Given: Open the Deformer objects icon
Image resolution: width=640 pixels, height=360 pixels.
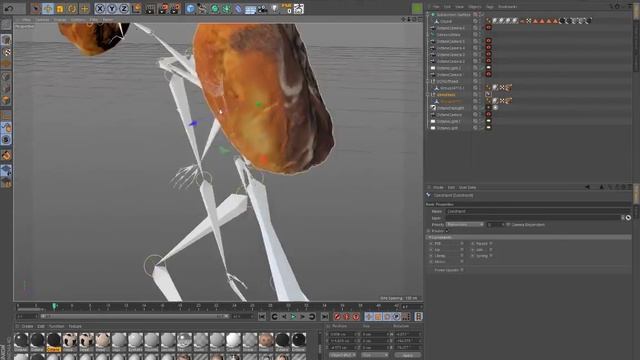Looking at the screenshot, I should tap(238, 9).
